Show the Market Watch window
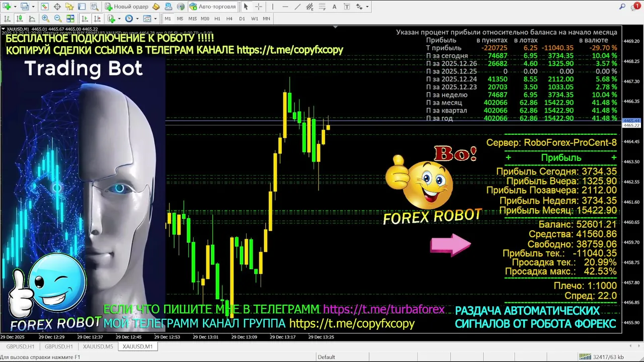This screenshot has height=362, width=644. tap(45, 7)
